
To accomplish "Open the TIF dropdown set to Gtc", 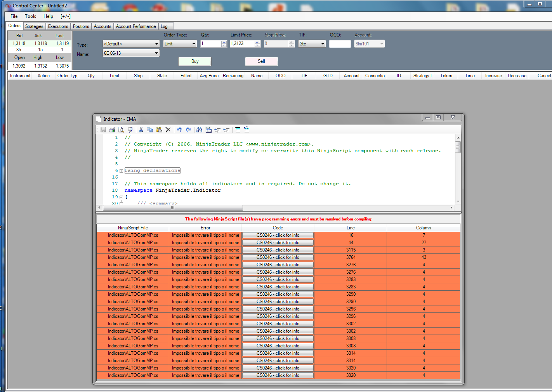I will pos(312,44).
